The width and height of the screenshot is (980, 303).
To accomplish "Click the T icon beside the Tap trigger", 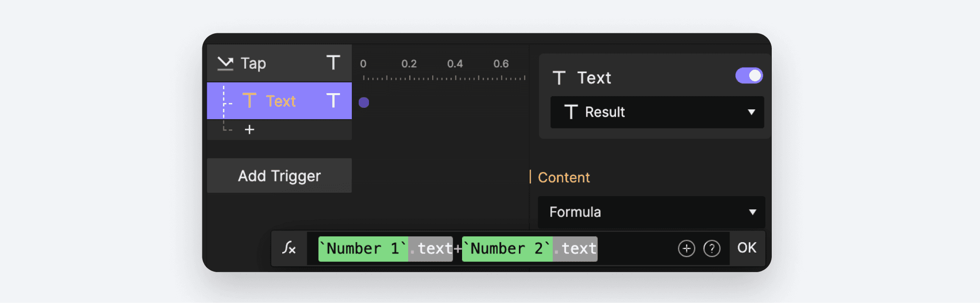I will click(334, 62).
